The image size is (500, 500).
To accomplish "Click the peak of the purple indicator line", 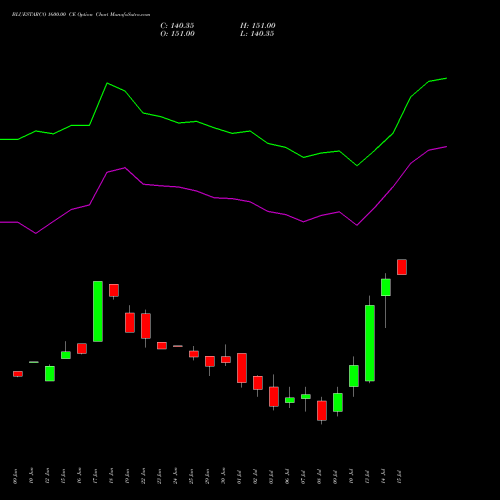I will (x=446, y=147).
